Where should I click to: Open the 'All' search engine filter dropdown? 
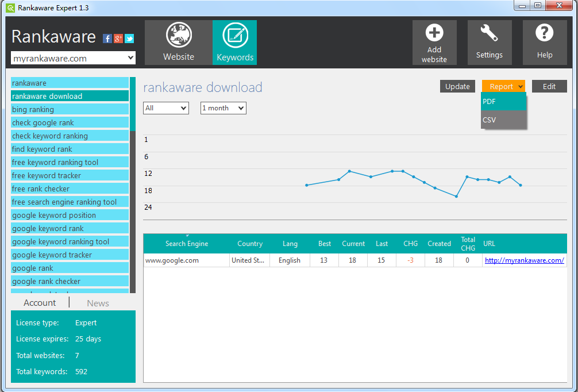click(x=166, y=108)
